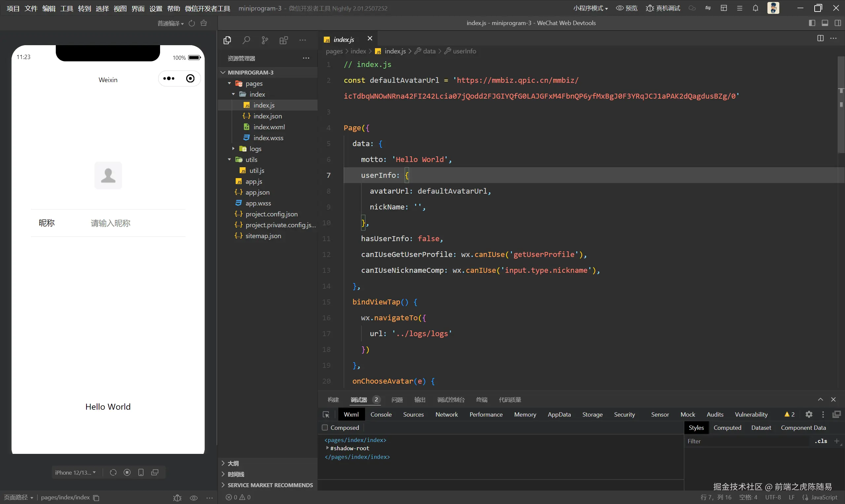The width and height of the screenshot is (845, 504).
Task: Switch to the Console tab
Action: click(x=381, y=414)
